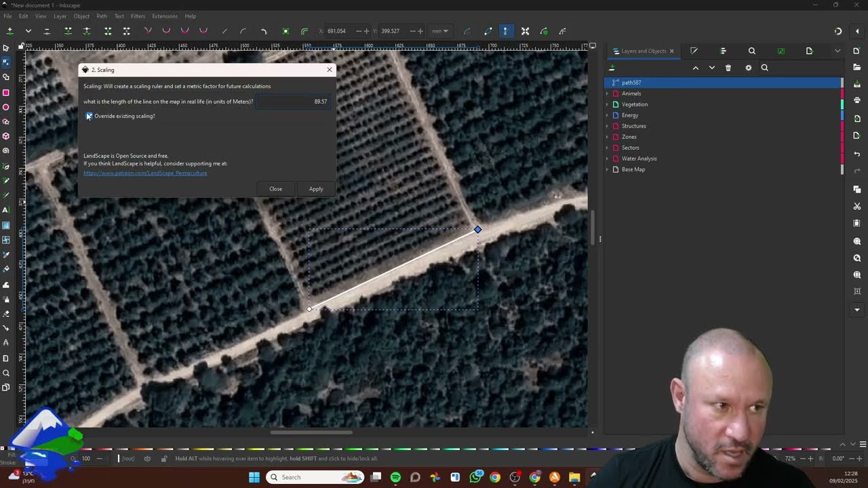Open the Extensions menu

click(x=165, y=16)
